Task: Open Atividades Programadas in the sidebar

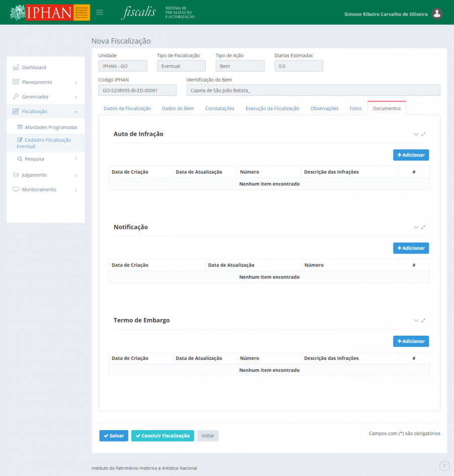Action: click(x=51, y=127)
